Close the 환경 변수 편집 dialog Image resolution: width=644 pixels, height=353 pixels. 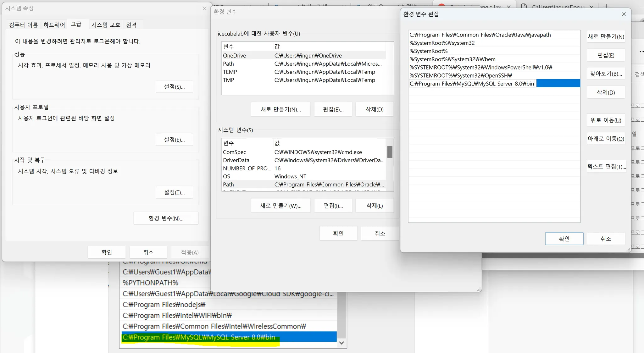click(x=624, y=14)
